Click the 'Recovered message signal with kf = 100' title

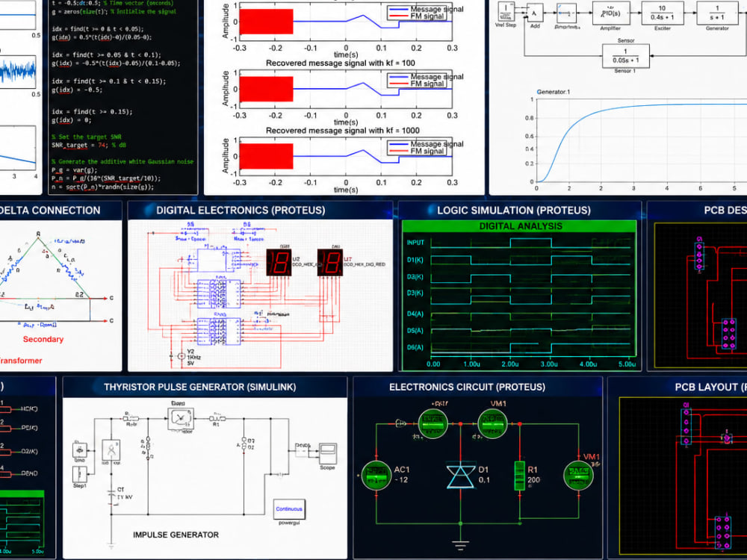click(340, 63)
